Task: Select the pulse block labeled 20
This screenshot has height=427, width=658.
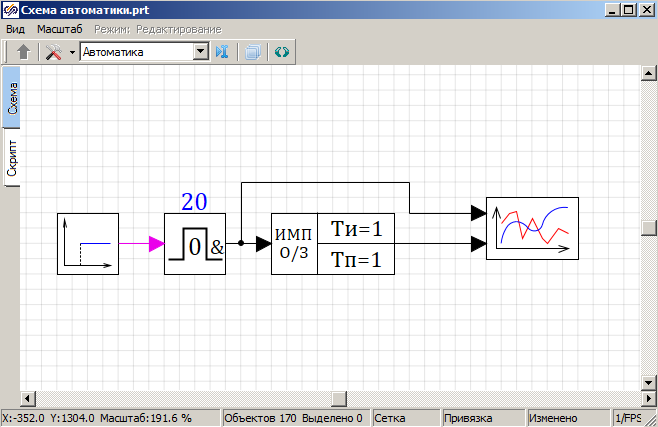Action: point(197,243)
